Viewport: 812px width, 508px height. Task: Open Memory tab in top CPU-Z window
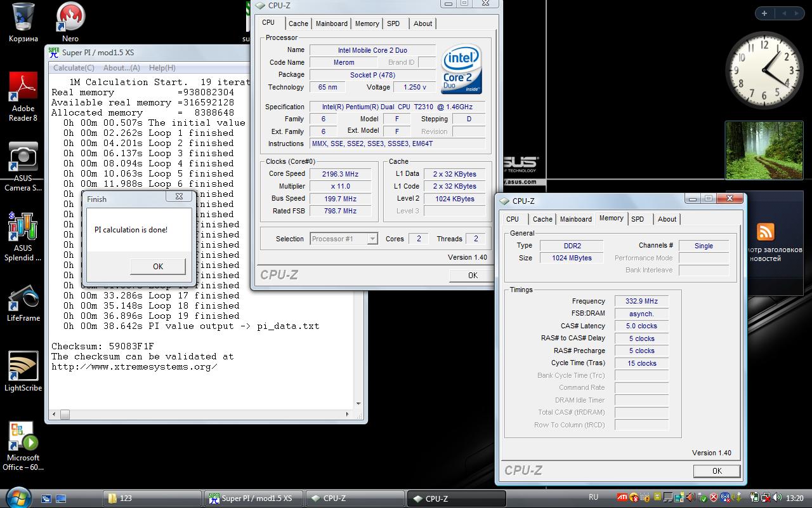click(x=367, y=23)
